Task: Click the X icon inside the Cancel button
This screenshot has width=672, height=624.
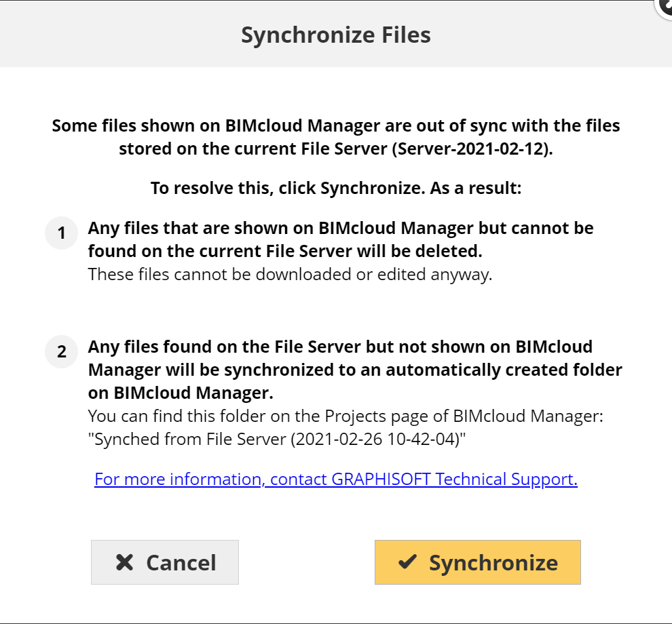Action: tap(124, 562)
